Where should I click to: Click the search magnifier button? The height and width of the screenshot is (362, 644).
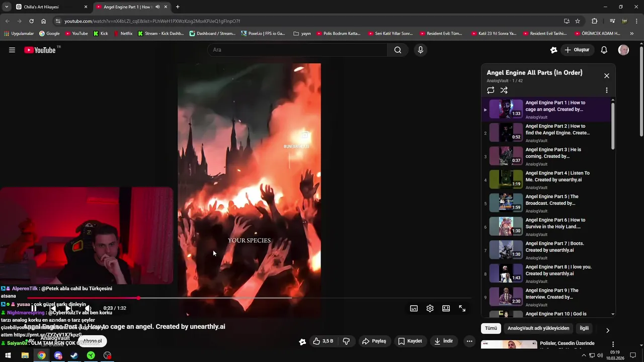[x=398, y=50]
